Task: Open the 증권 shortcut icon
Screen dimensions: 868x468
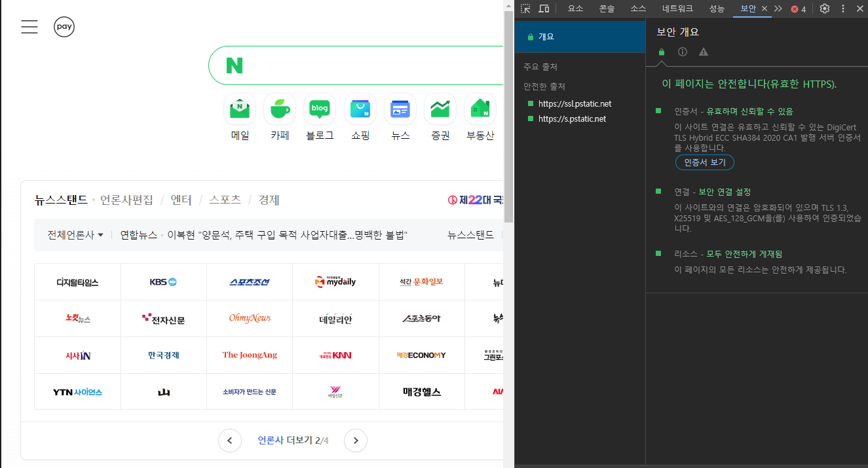Action: click(x=440, y=109)
